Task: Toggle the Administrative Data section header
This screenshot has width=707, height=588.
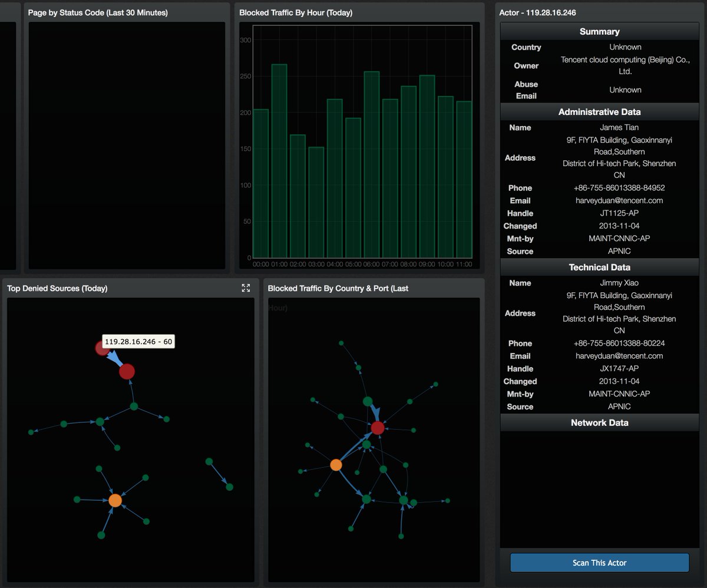Action: pyautogui.click(x=599, y=112)
